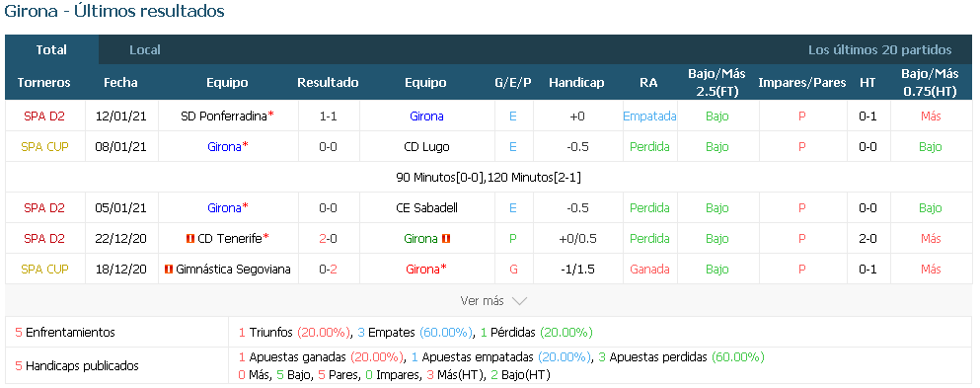Click the red card icon beside CD Tenerife
The width and height of the screenshot is (980, 388).
(x=190, y=239)
